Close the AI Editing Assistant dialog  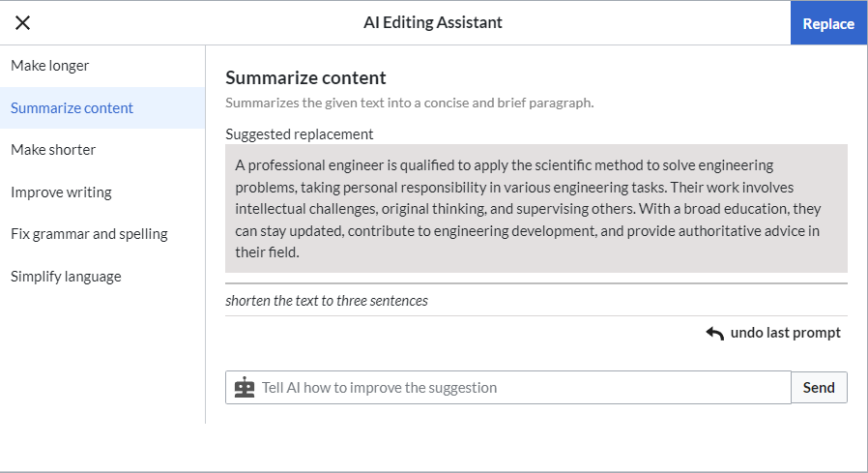coord(22,22)
